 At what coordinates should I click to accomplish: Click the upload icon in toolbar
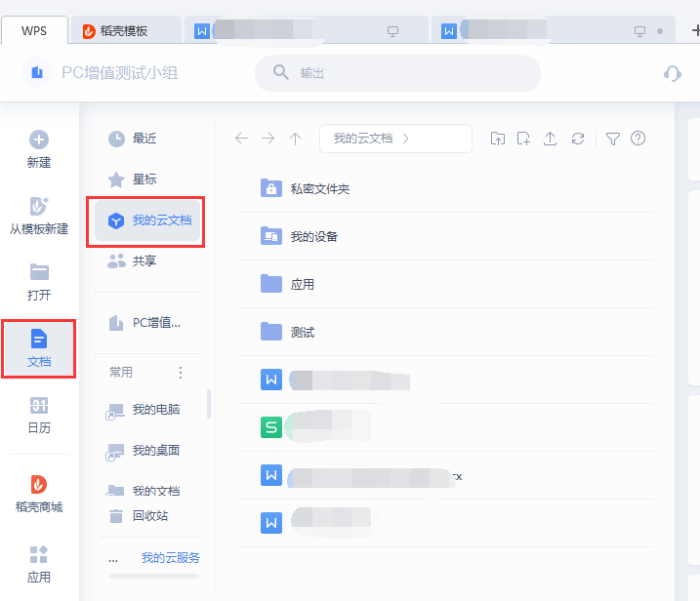(x=551, y=139)
